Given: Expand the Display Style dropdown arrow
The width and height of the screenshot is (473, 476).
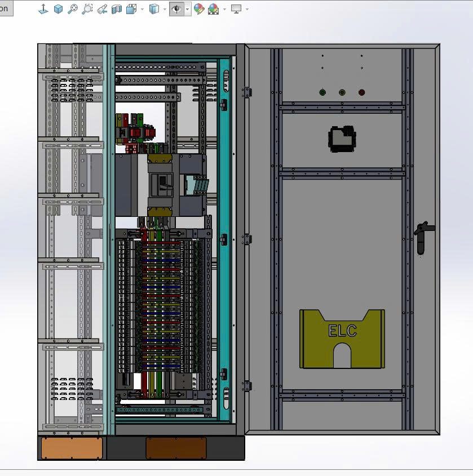Looking at the screenshot, I should 165,8.
